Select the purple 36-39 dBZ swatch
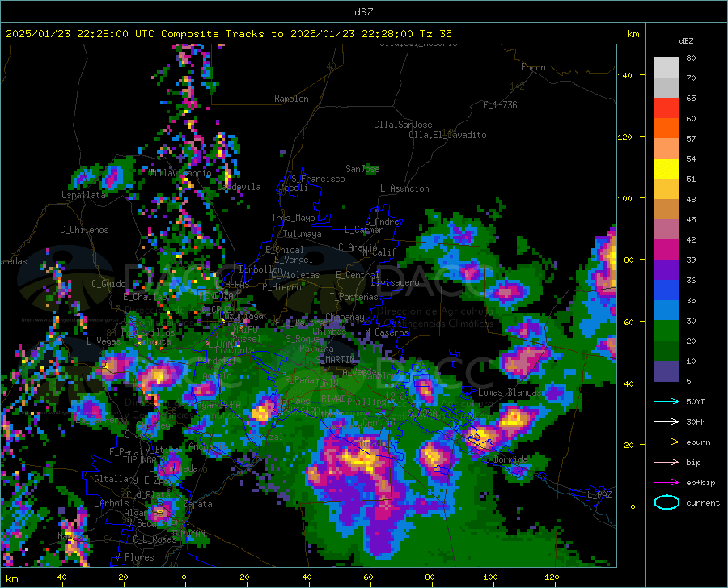This screenshot has width=728, height=588. (667, 269)
